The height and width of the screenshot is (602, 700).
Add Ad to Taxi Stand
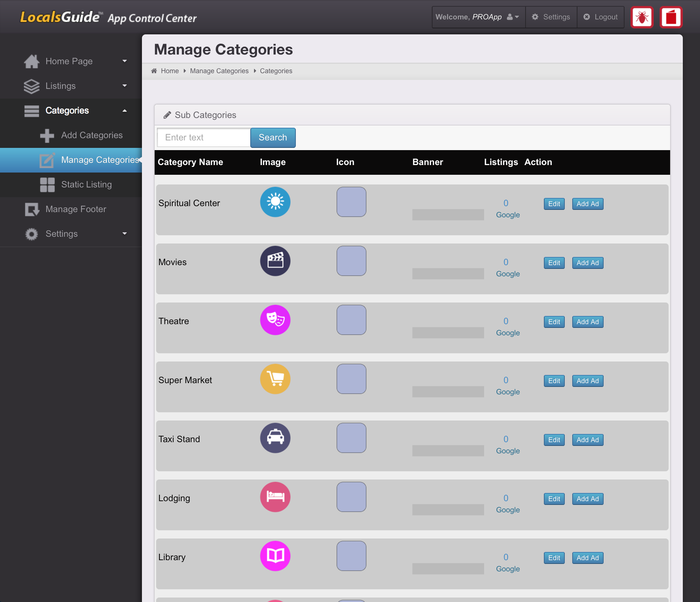588,440
